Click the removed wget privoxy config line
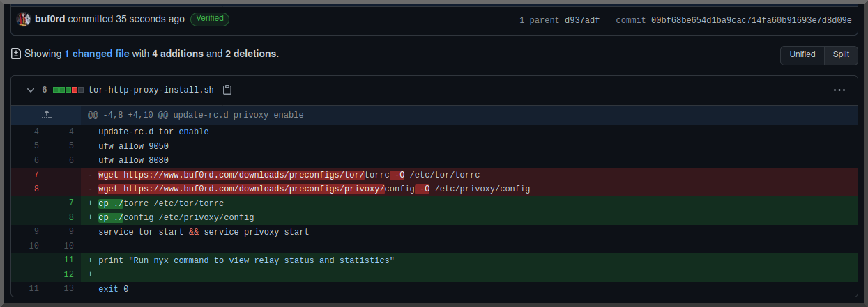Viewport: 868px width, 307px height. (x=314, y=189)
